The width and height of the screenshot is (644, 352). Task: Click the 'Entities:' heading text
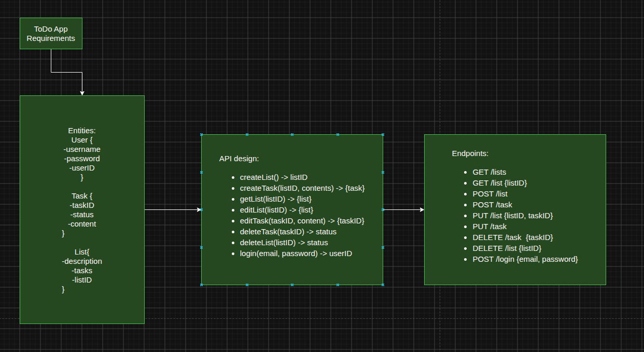click(x=82, y=131)
